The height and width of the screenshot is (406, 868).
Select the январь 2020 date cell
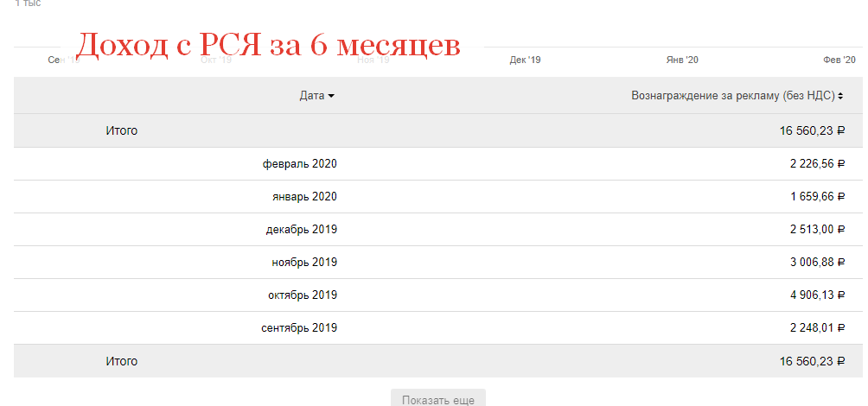304,196
